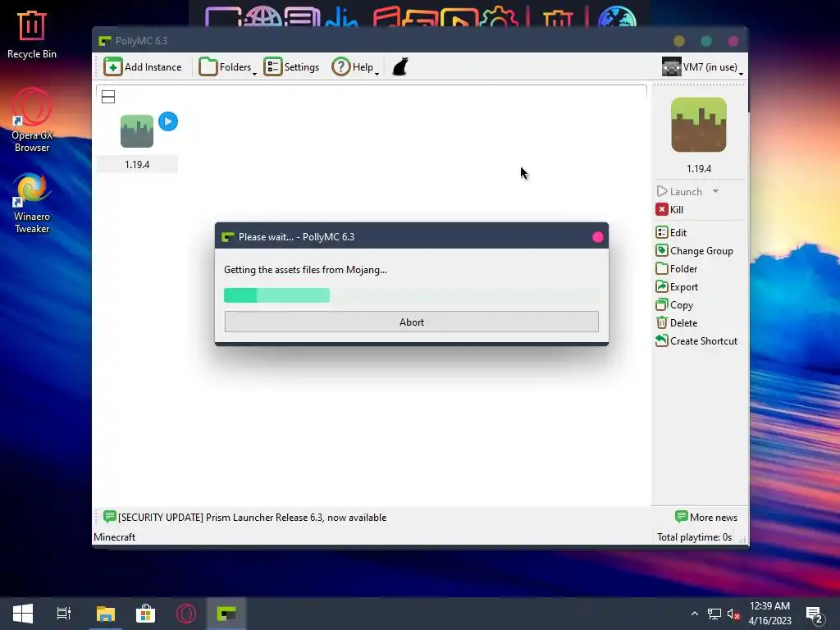Kill the running instance
The width and height of the screenshot is (840, 630).
point(669,209)
